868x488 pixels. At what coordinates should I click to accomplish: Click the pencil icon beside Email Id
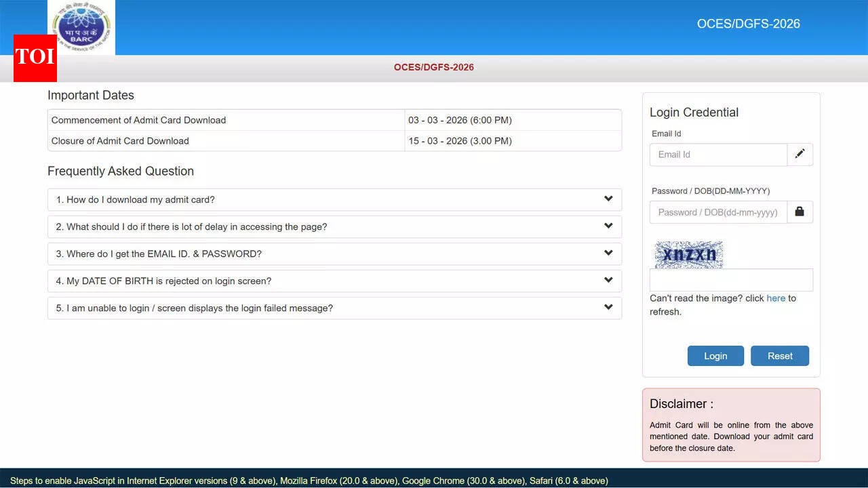[800, 155]
